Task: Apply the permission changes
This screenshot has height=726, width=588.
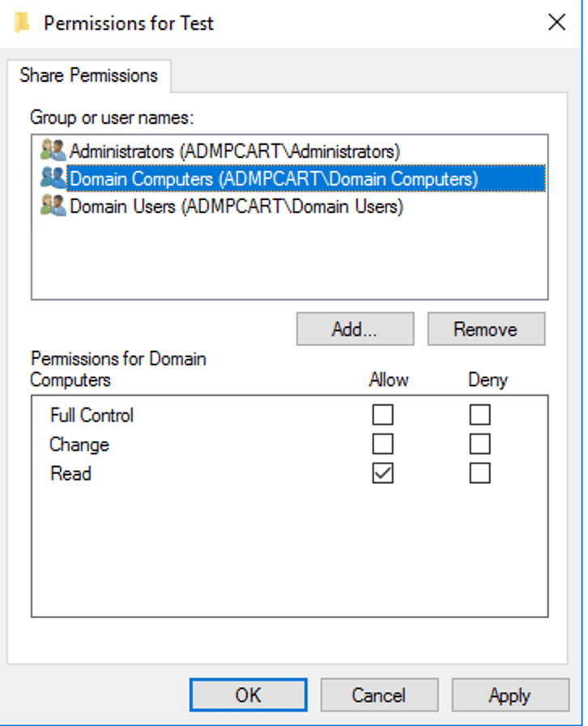Action: [x=509, y=694]
